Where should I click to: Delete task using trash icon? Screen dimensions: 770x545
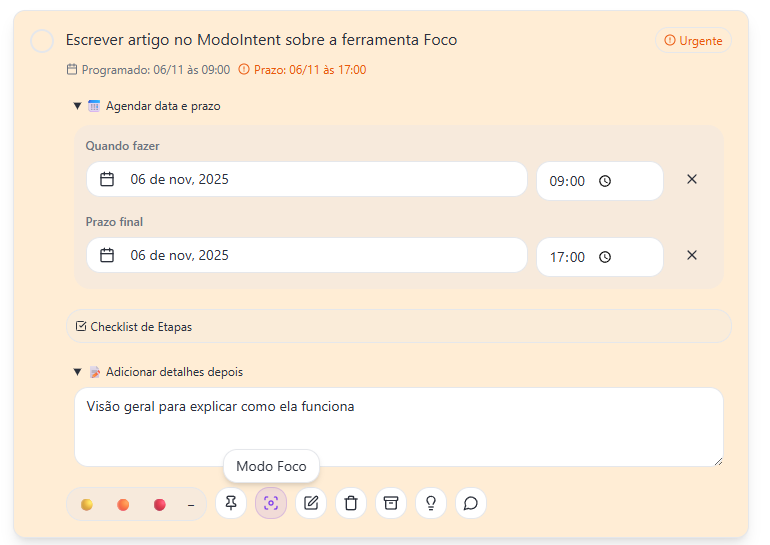tap(351, 503)
